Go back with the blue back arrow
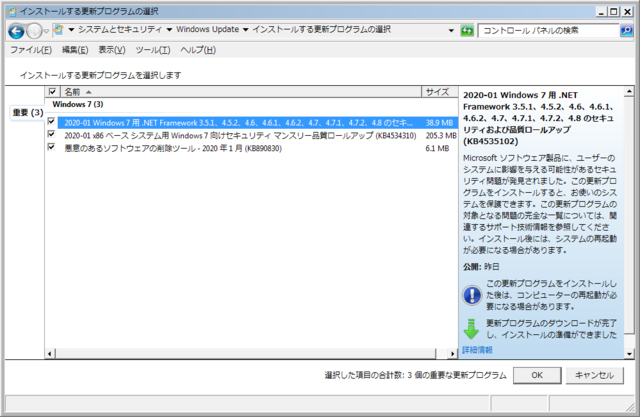The width and height of the screenshot is (640, 417). click(16, 31)
